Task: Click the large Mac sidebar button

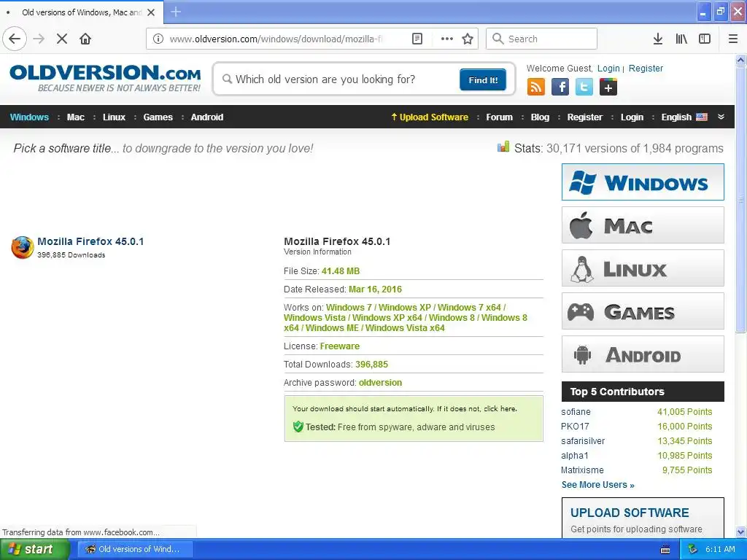Action: 643,225
